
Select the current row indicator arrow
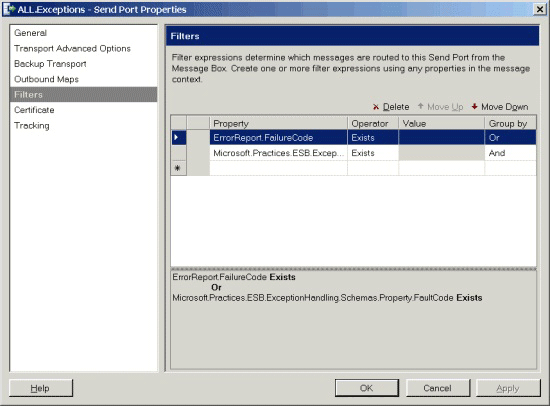click(x=176, y=138)
